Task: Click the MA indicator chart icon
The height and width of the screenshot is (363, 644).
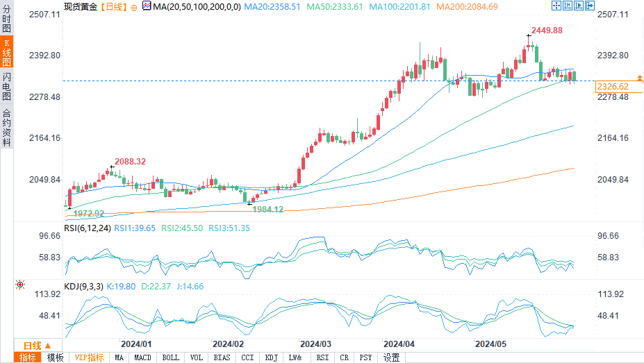Action: click(146, 6)
